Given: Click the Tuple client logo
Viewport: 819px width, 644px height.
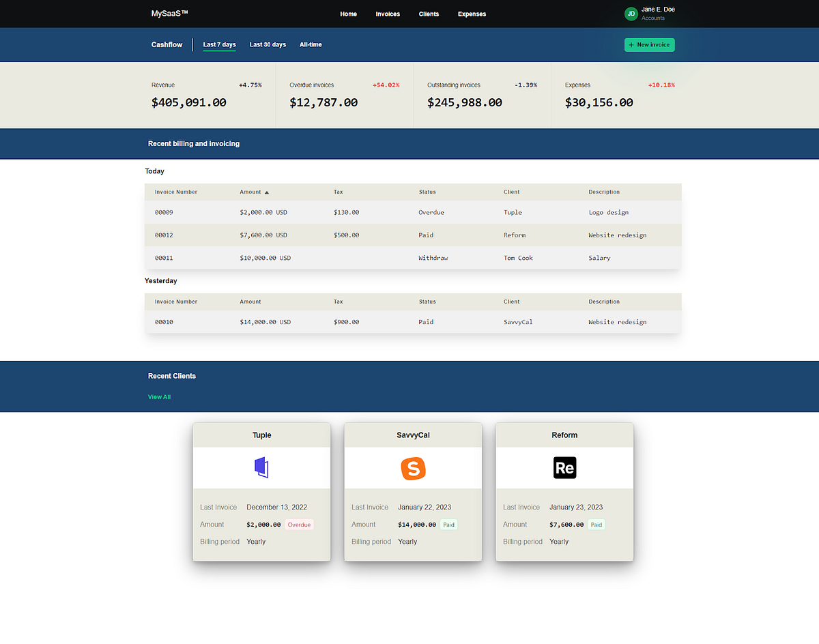Looking at the screenshot, I should tap(261, 467).
